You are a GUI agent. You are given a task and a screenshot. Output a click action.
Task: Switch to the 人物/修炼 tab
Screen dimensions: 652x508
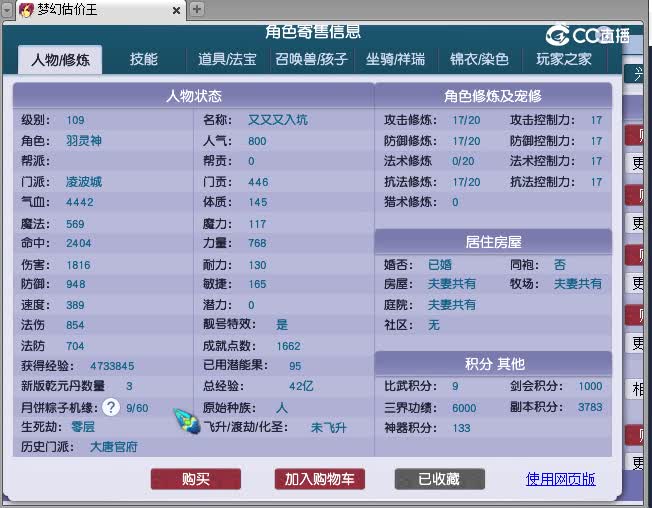(x=60, y=59)
